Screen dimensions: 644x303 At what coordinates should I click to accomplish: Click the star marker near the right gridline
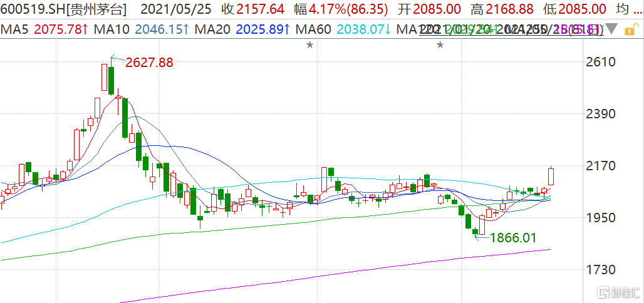(440, 44)
